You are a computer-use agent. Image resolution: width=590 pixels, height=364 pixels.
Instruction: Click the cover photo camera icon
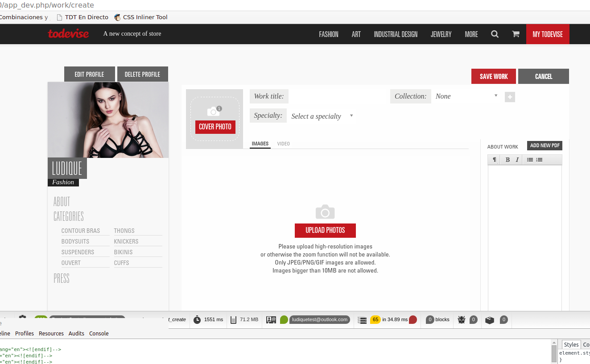(x=214, y=111)
